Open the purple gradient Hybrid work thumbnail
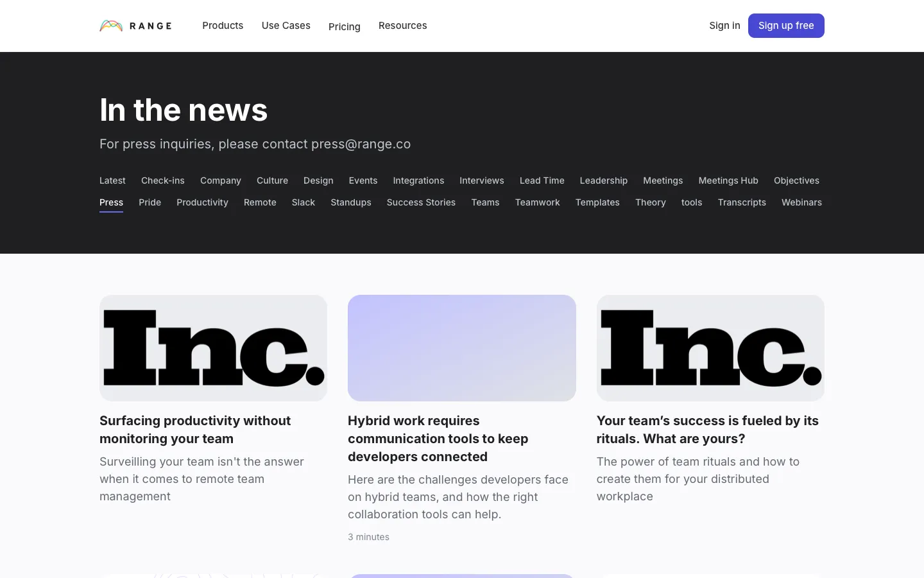Image resolution: width=924 pixels, height=578 pixels. [x=462, y=348]
